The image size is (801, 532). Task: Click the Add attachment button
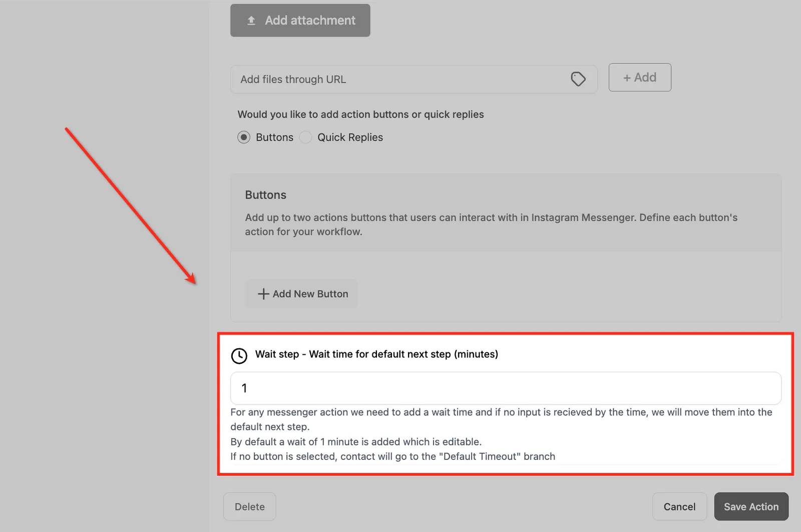(x=300, y=21)
